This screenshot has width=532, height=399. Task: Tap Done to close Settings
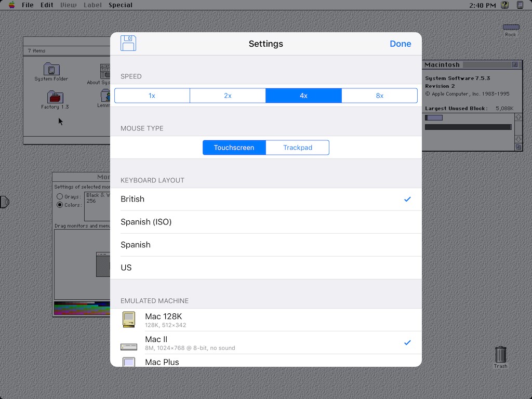(x=401, y=44)
